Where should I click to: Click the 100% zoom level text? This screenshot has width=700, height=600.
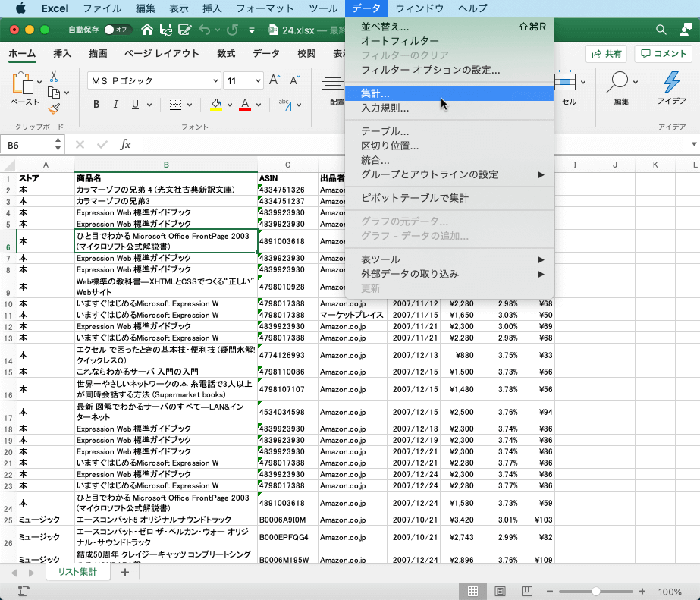(x=670, y=592)
